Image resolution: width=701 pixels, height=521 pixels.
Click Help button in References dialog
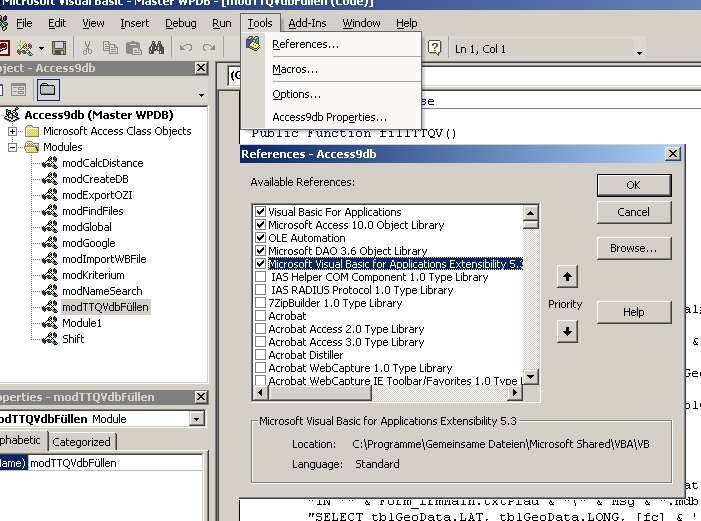coord(633,312)
